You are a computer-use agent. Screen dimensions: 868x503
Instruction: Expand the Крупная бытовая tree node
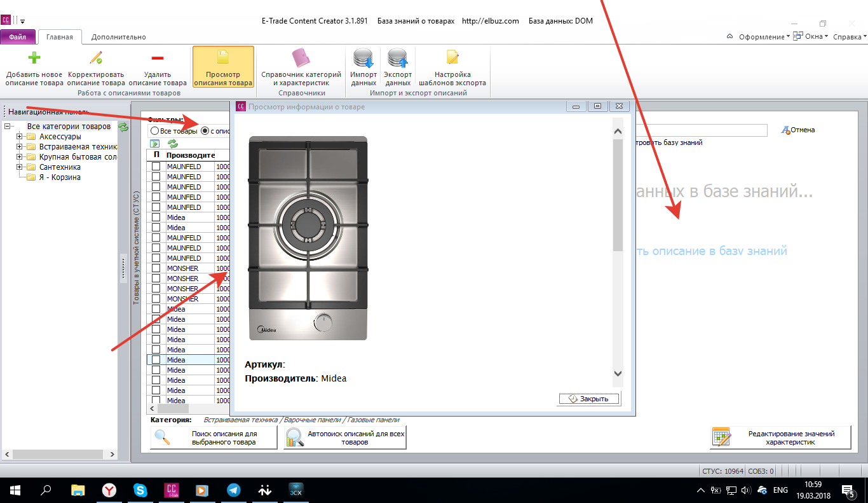tap(20, 157)
